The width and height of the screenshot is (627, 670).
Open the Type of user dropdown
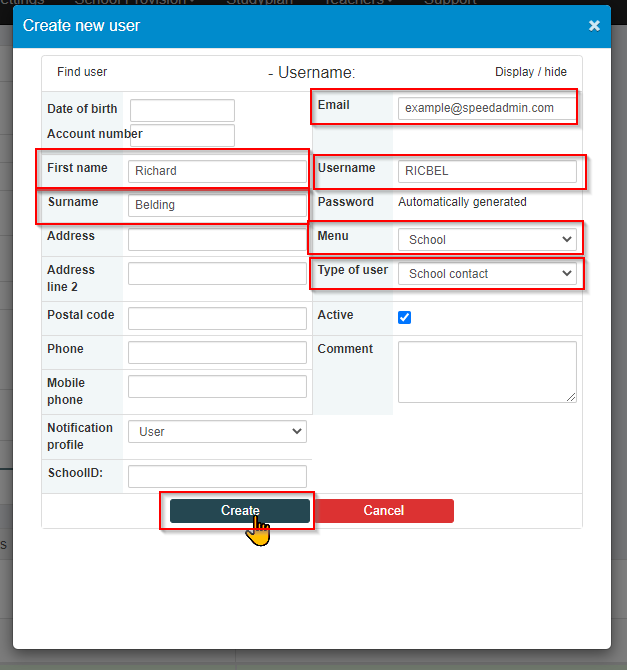tap(487, 274)
